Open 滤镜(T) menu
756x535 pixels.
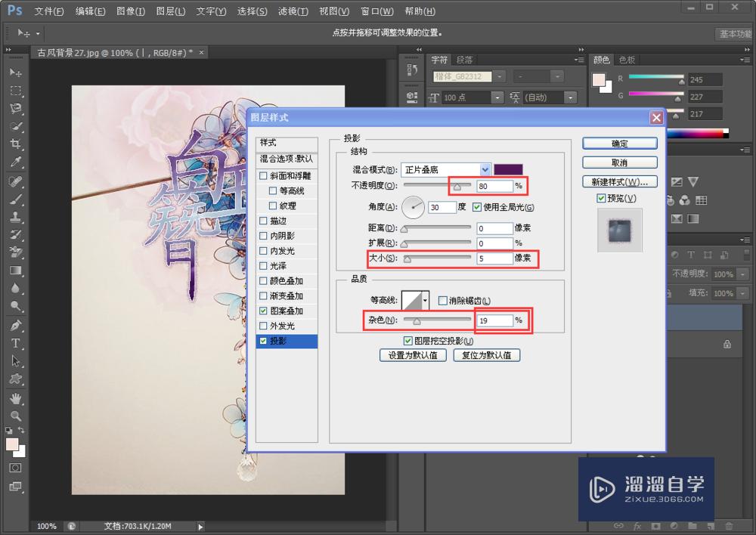(293, 11)
